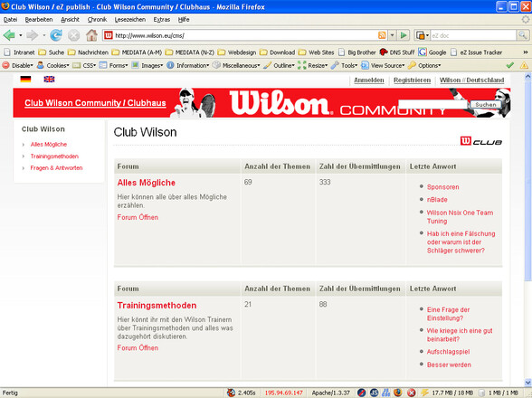The height and width of the screenshot is (398, 532).
Task: Open the Cookies developer toolbar menu
Action: (x=52, y=65)
